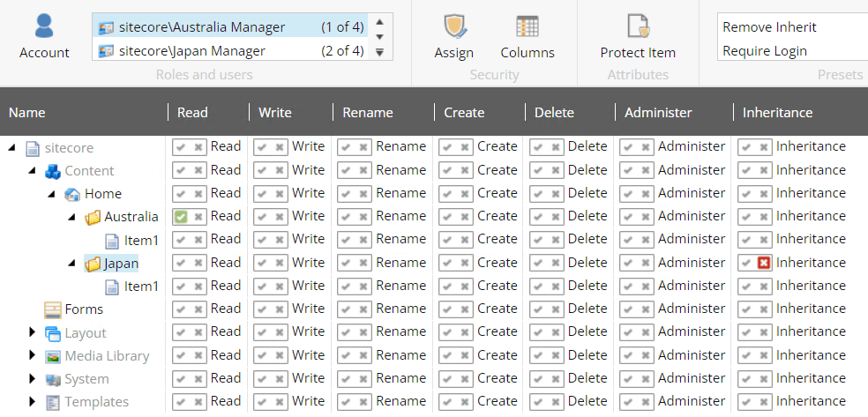The width and height of the screenshot is (868, 417).
Task: Click the Media Library picture icon
Action: [53, 357]
